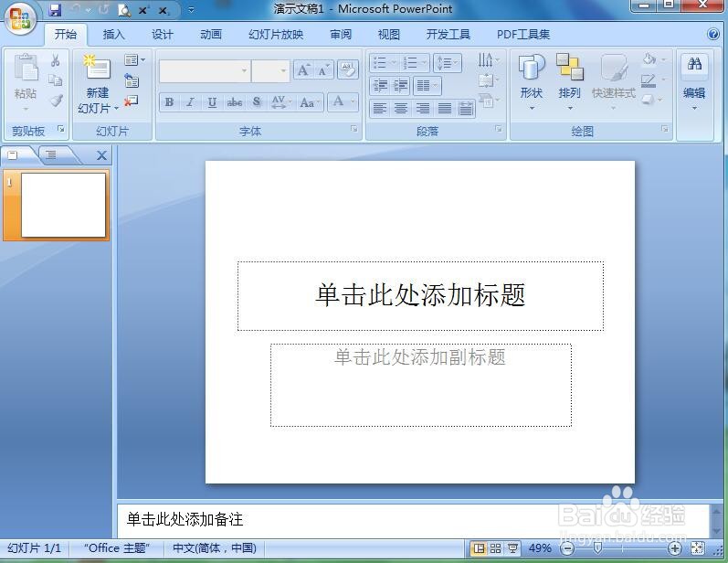Open character spacing AV dropdown
The height and width of the screenshot is (563, 728).
click(x=281, y=101)
